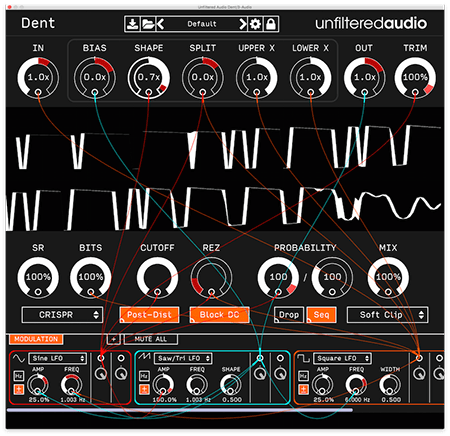The height and width of the screenshot is (436, 450).
Task: Toggle the Seq probability mode
Action: [321, 315]
